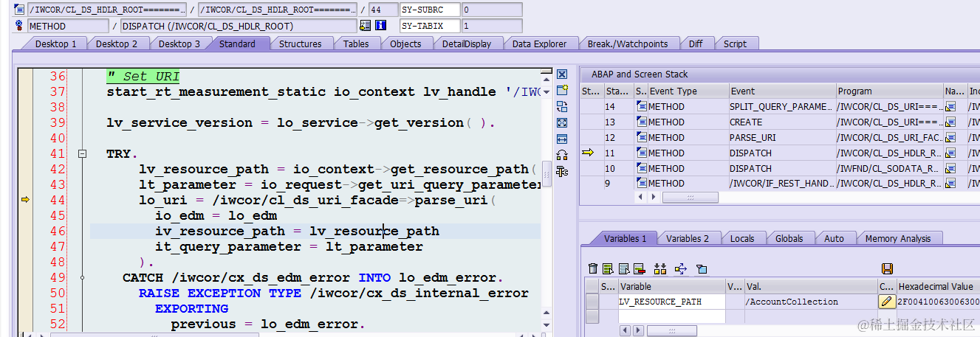Click the Hexadecimal Value column header
This screenshot has height=337, width=980.
[938, 286]
